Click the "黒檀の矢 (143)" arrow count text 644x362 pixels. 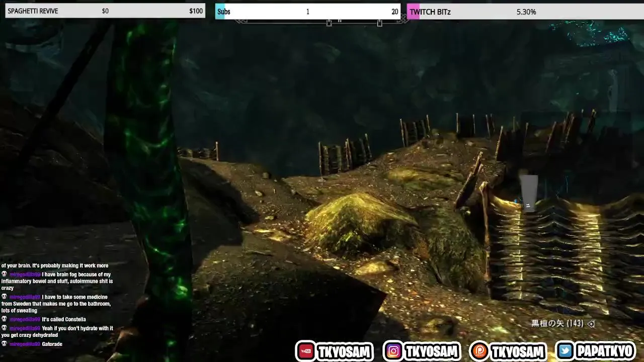tap(557, 324)
